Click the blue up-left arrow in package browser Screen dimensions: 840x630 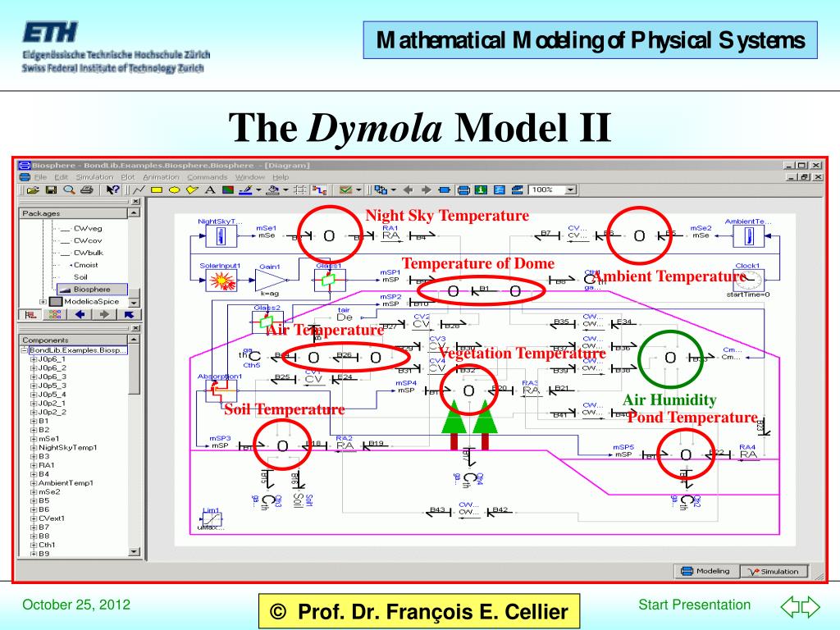(129, 314)
